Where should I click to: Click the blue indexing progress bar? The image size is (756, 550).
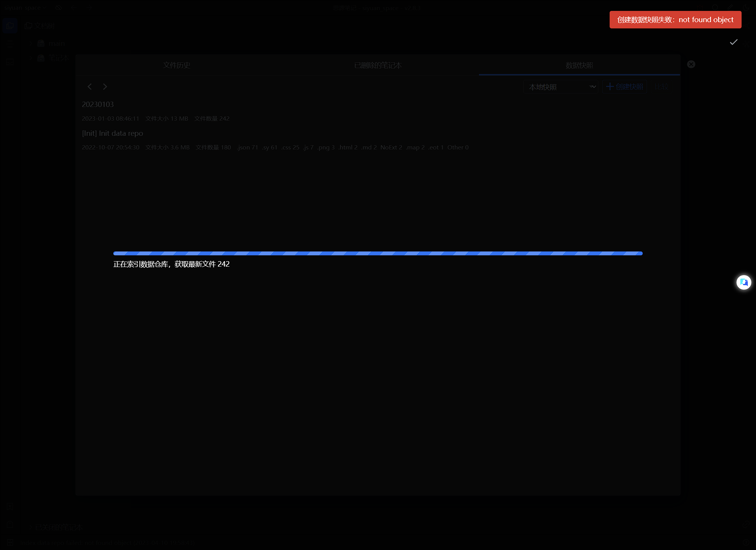tap(378, 253)
